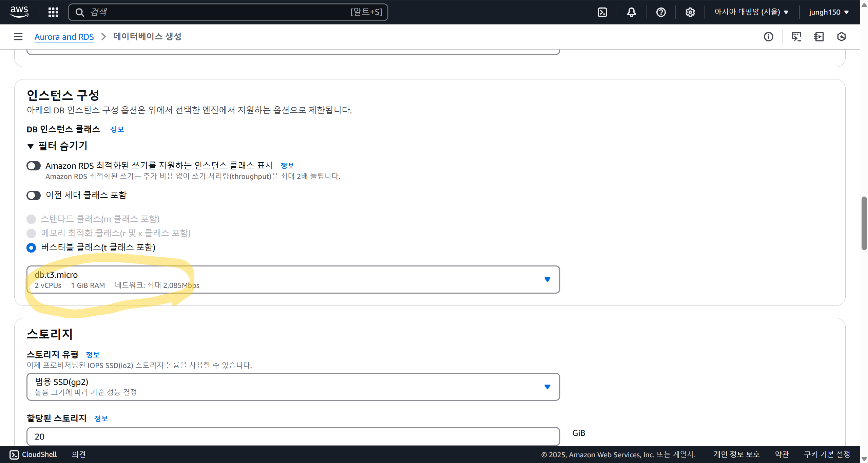Click the allocated storage input field
The height and width of the screenshot is (463, 868).
click(293, 437)
